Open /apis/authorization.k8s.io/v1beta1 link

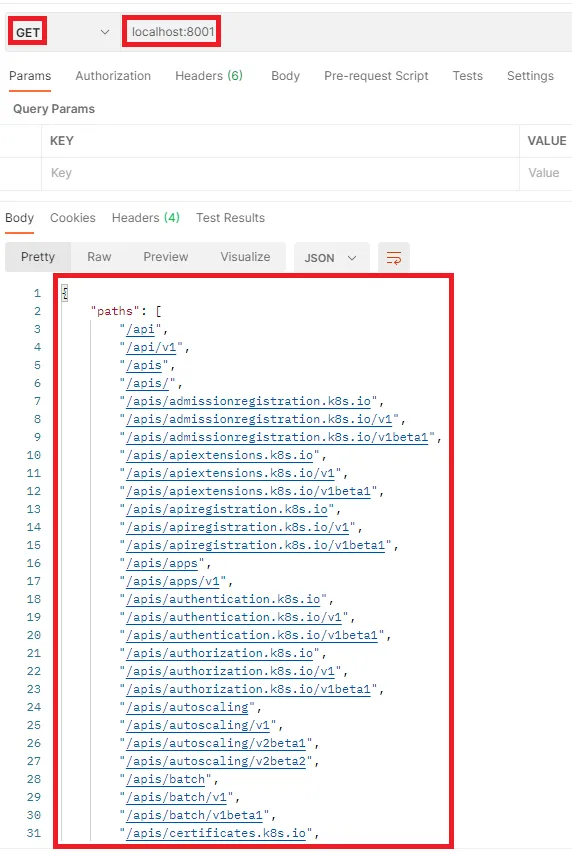[x=248, y=689]
